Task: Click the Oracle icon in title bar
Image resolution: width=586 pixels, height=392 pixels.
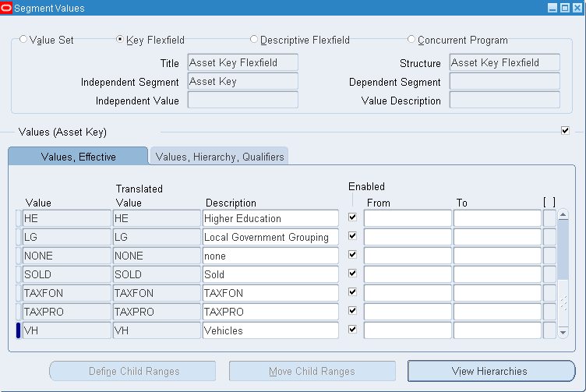Action: coord(7,8)
